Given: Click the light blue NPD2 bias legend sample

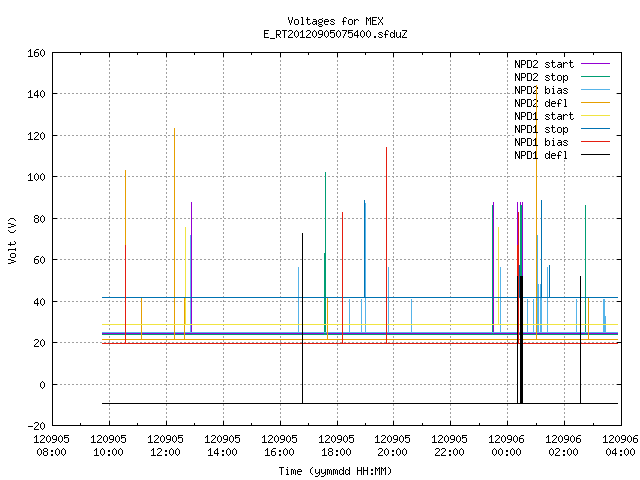Looking at the screenshot, I should coord(595,90).
